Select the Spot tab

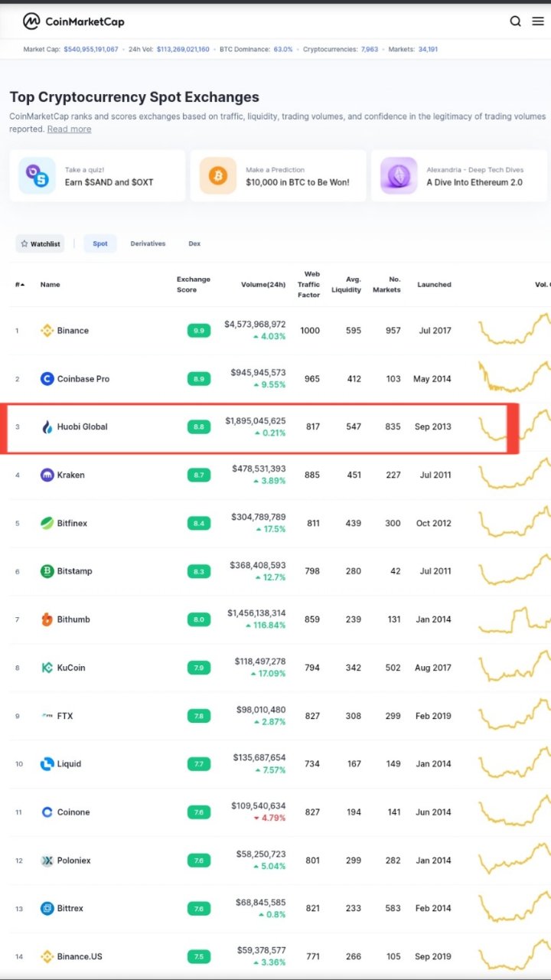pyautogui.click(x=100, y=243)
